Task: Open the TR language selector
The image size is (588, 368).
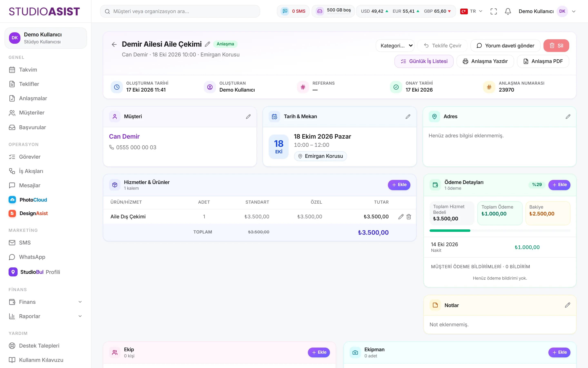Action: (x=471, y=11)
